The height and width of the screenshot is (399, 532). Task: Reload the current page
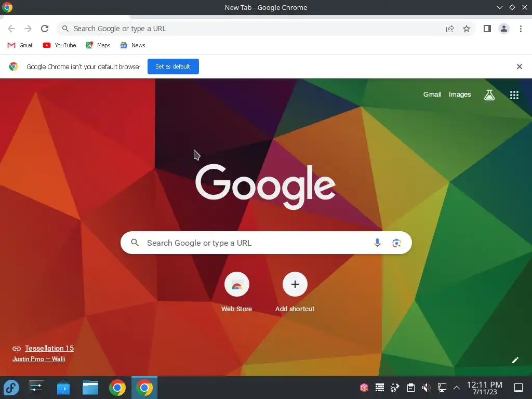[45, 29]
